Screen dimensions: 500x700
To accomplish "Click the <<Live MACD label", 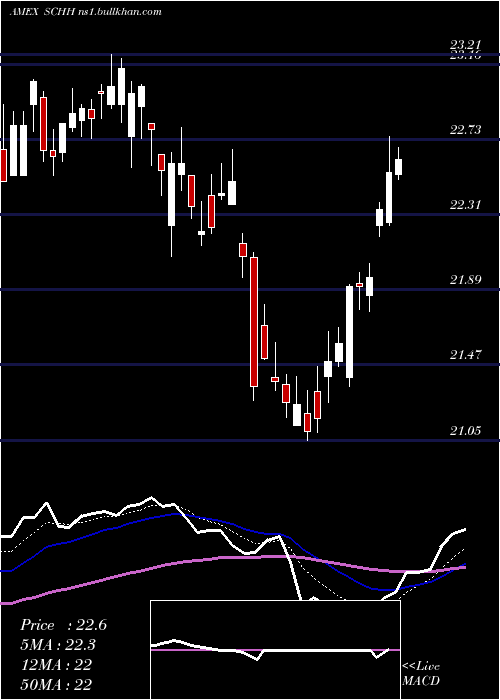I will pyautogui.click(x=421, y=673).
